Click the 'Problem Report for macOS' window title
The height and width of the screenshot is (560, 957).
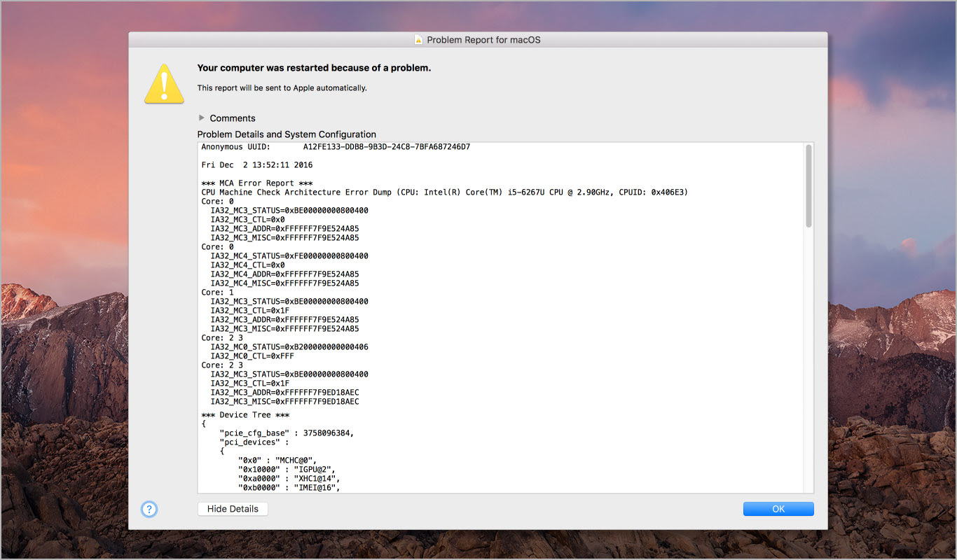483,40
